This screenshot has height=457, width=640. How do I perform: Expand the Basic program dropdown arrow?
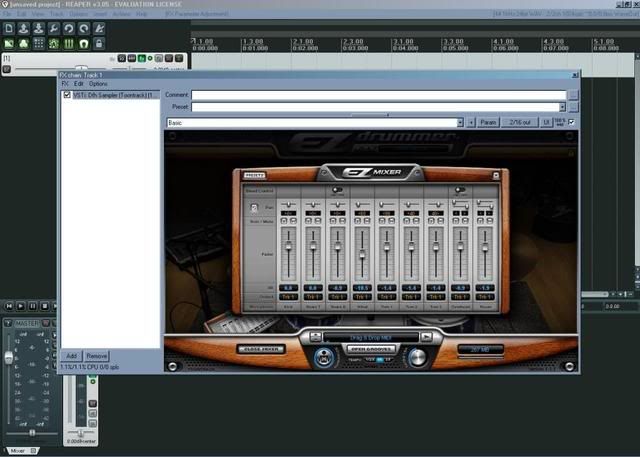[x=460, y=122]
